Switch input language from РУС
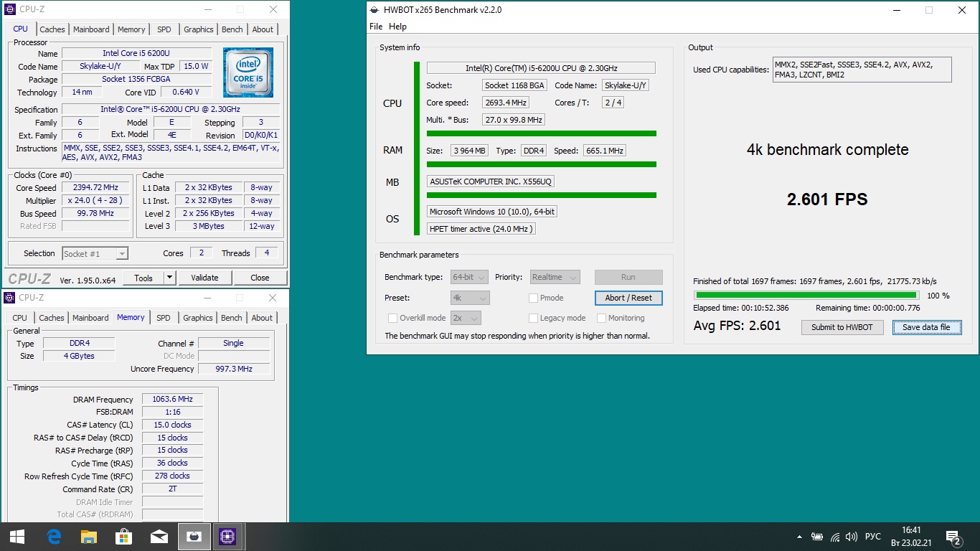Screen dimensions: 980x551 (x=873, y=537)
